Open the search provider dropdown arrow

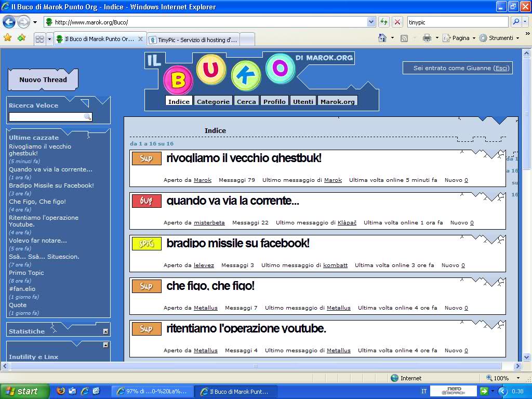pyautogui.click(x=525, y=22)
